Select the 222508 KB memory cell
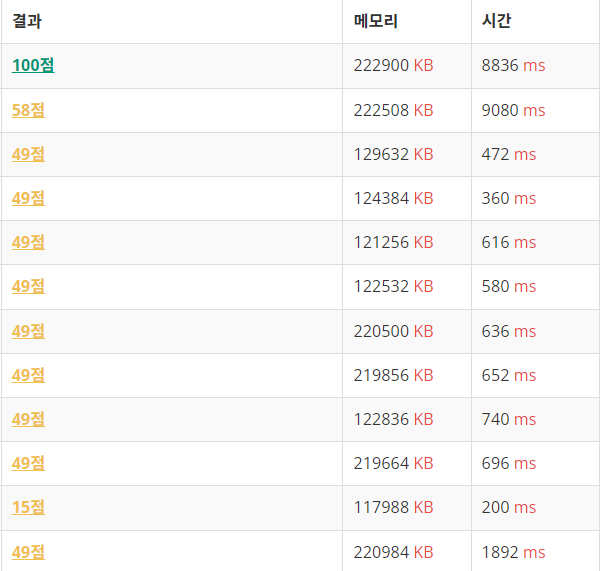 click(x=407, y=111)
